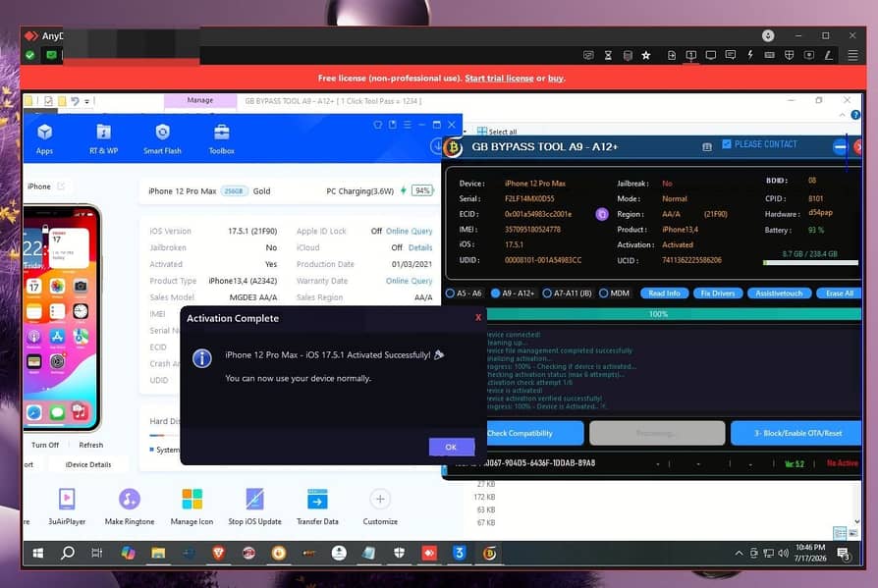This screenshot has height=588, width=878.
Task: Open the AnyDesk hamburger menu
Action: click(x=852, y=55)
